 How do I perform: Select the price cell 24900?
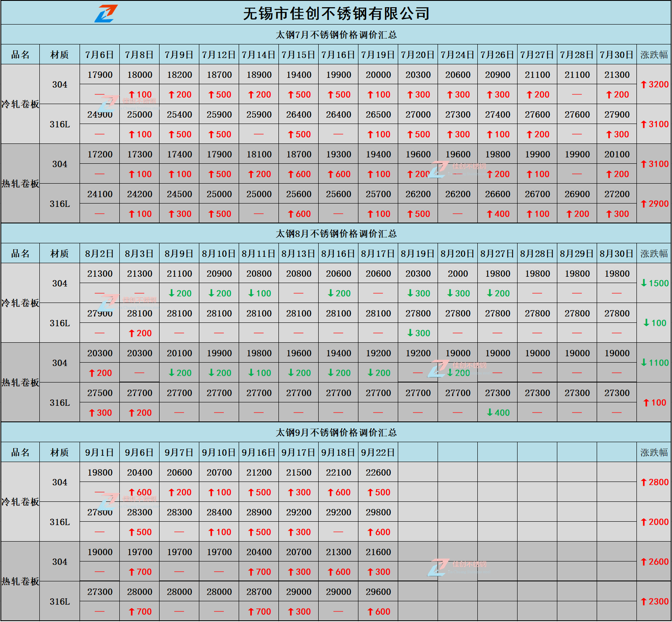[100, 114]
